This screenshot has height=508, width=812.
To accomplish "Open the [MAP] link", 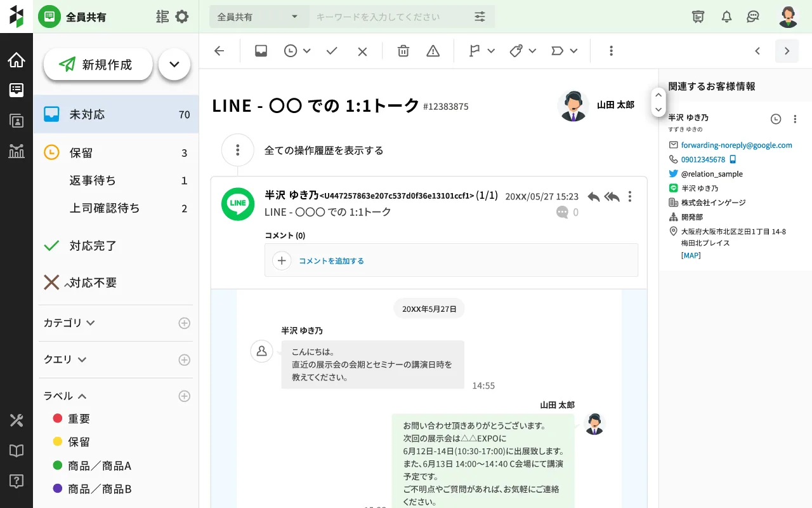I will pyautogui.click(x=691, y=255).
